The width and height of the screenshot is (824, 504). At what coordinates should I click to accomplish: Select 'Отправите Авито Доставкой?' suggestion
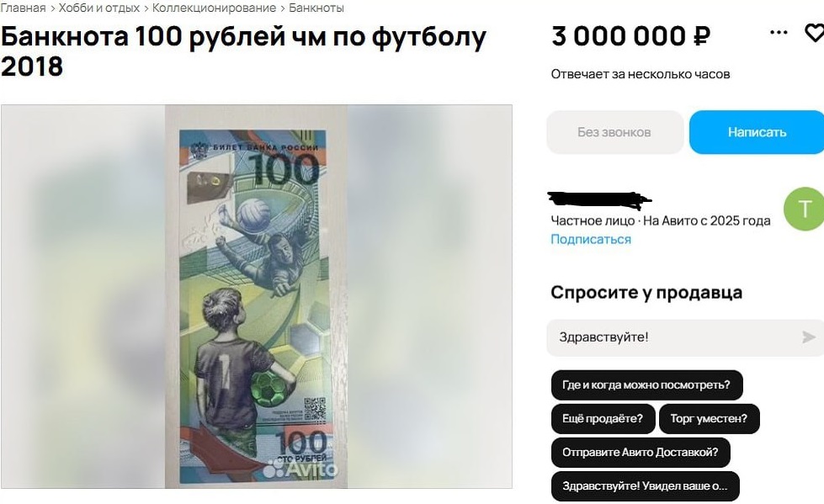[x=641, y=452]
